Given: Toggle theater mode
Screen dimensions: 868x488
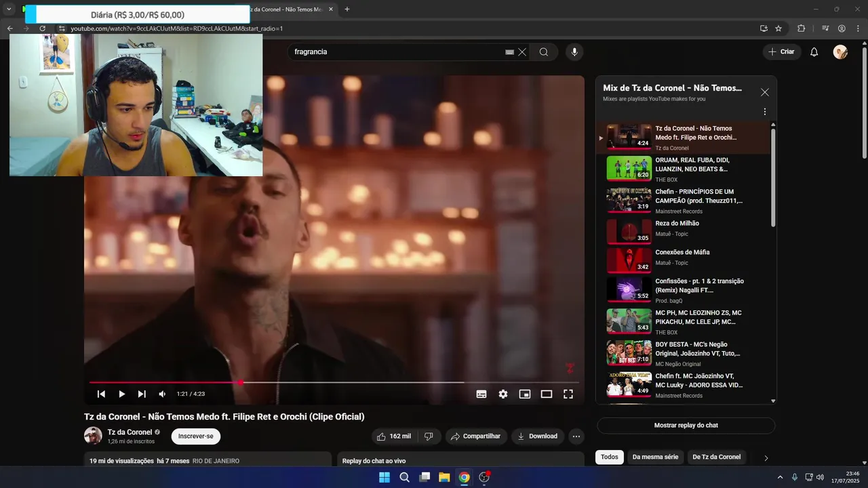Looking at the screenshot, I should [x=547, y=394].
